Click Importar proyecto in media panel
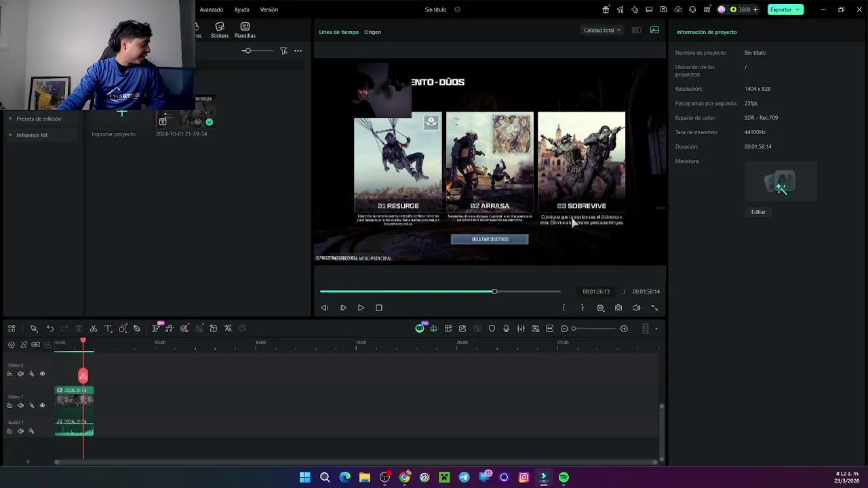The width and height of the screenshot is (868, 488). pyautogui.click(x=113, y=134)
